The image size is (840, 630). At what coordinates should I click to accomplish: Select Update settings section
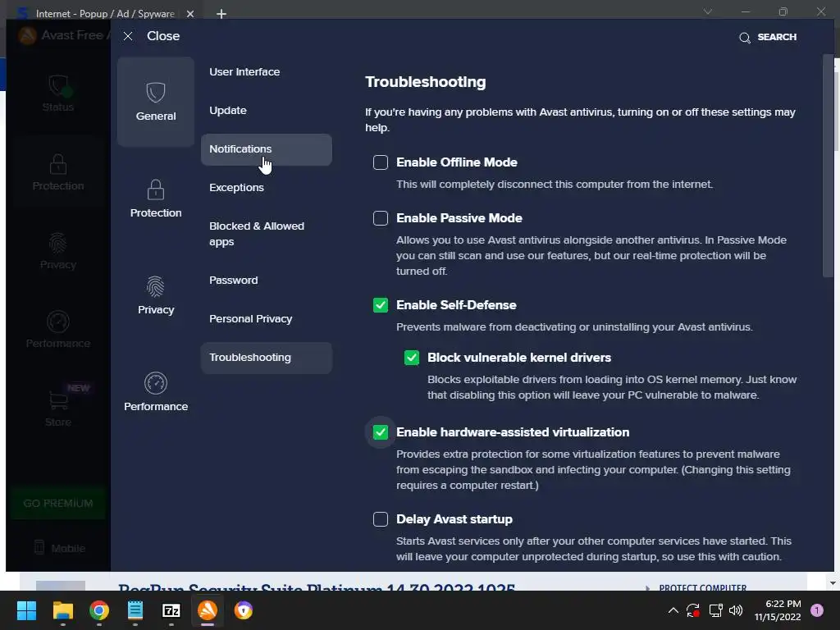(267, 111)
